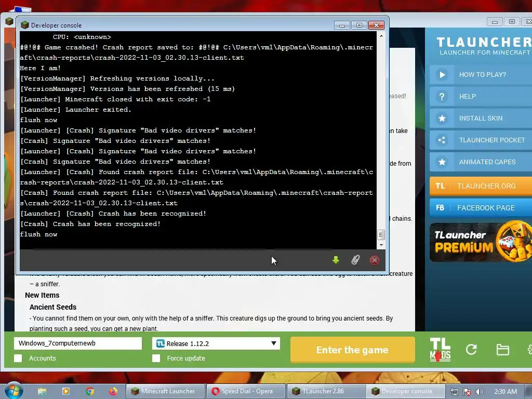This screenshot has height=399, width=532.
Task: Click the "CPU: <unknown>" console line
Action: click(x=82, y=37)
